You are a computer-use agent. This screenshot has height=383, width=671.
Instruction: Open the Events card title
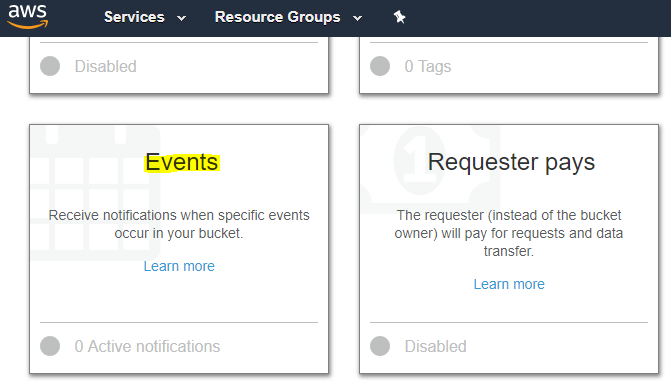tap(181, 163)
